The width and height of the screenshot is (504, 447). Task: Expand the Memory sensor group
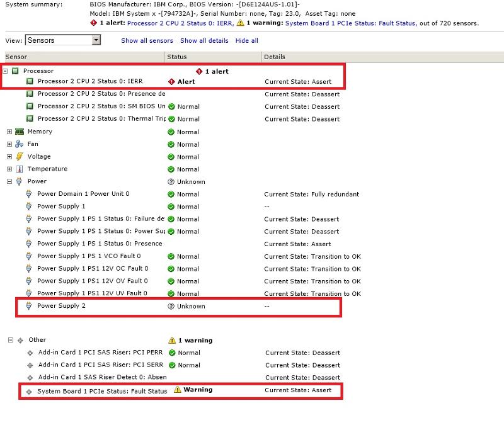coord(9,132)
